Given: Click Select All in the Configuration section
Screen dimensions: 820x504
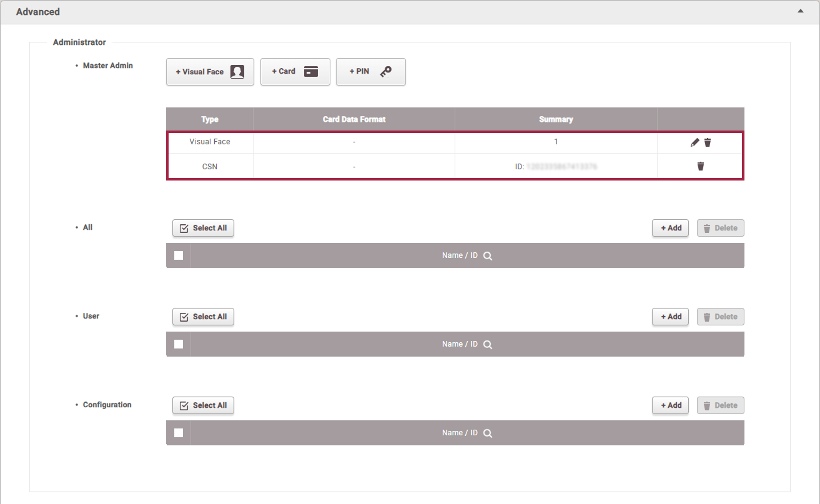Looking at the screenshot, I should 203,405.
